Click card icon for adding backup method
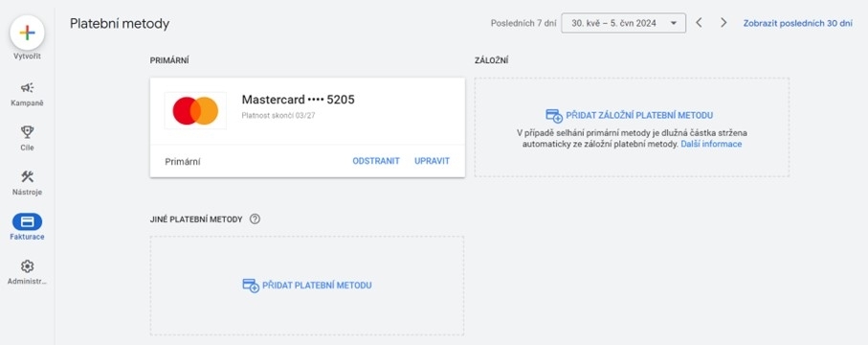Viewport: 868px width, 345px height. (x=553, y=115)
